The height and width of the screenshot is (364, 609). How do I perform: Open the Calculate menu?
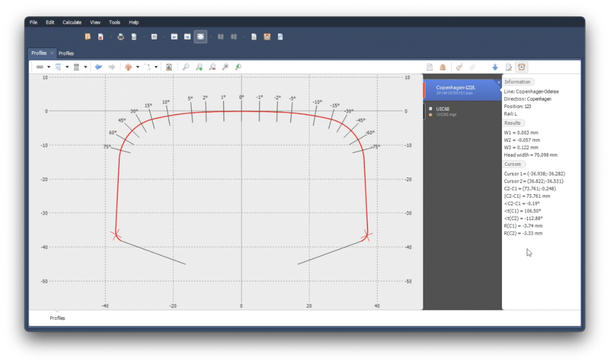coord(72,22)
